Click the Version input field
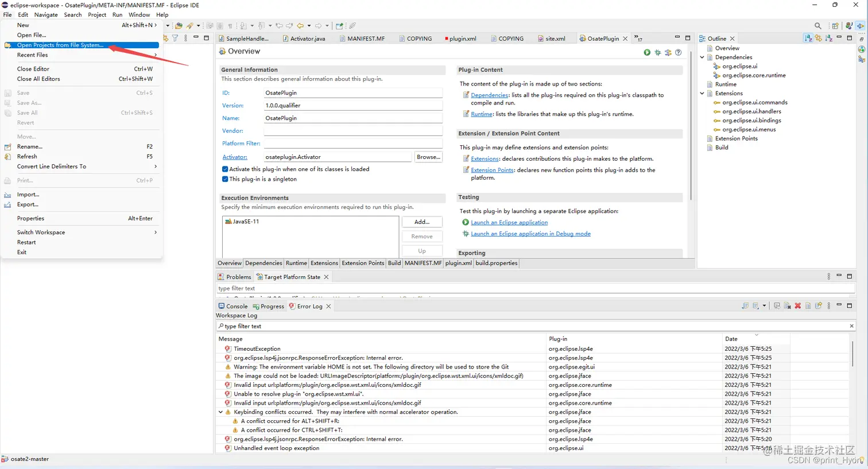 (352, 106)
